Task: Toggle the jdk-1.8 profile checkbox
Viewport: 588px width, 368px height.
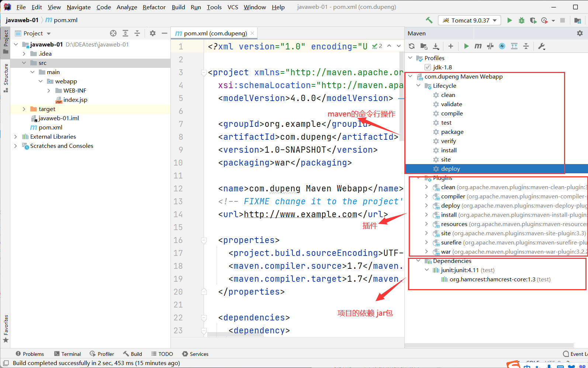Action: 428,67
